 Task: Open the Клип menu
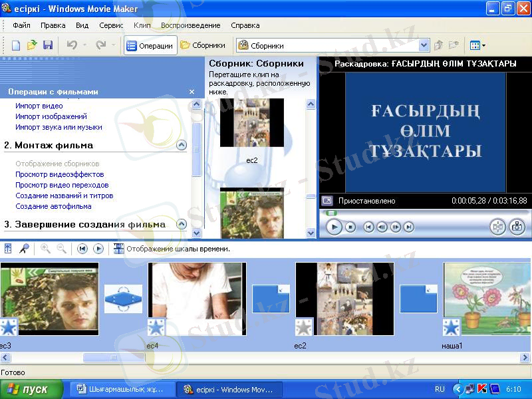pos(142,25)
